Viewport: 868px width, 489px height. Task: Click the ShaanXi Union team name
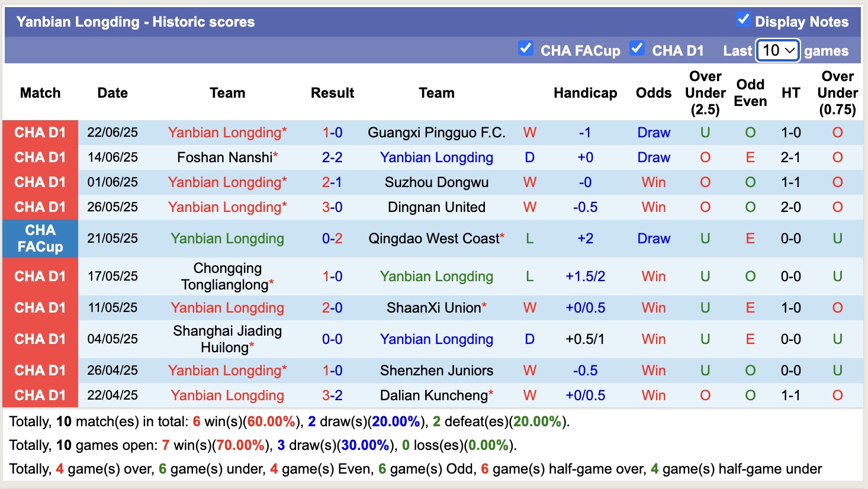click(x=436, y=307)
